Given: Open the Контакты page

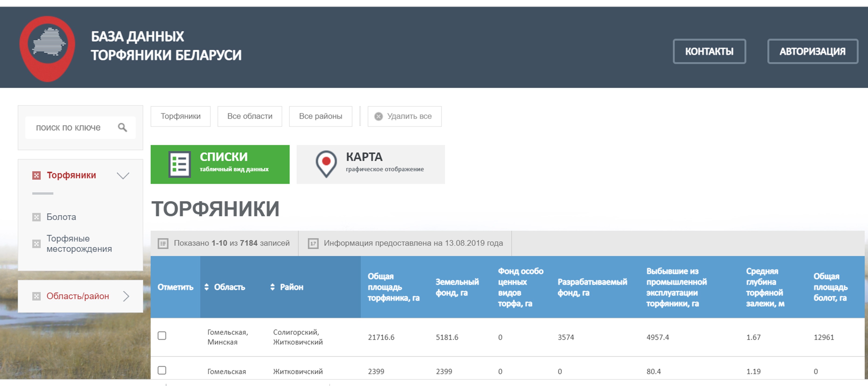Looking at the screenshot, I should pyautogui.click(x=709, y=51).
